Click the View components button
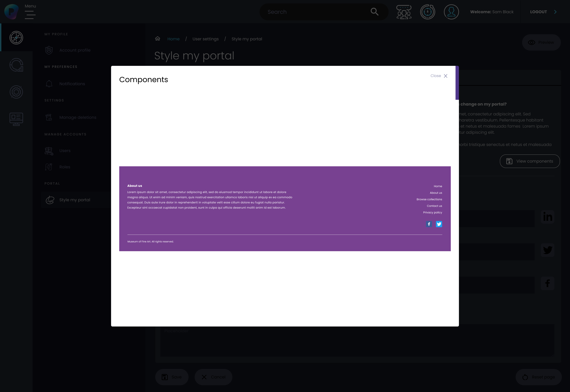570x392 pixels. coord(530,161)
